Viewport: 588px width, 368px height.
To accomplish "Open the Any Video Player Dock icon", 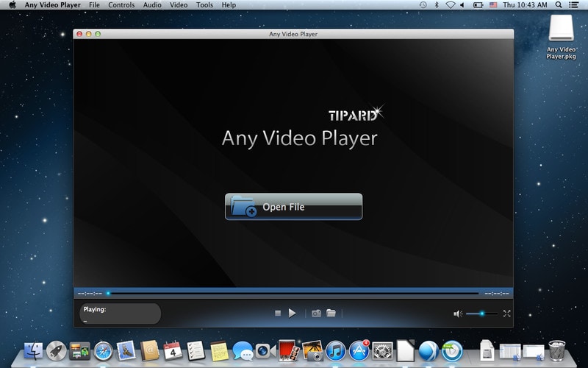I will [x=452, y=351].
